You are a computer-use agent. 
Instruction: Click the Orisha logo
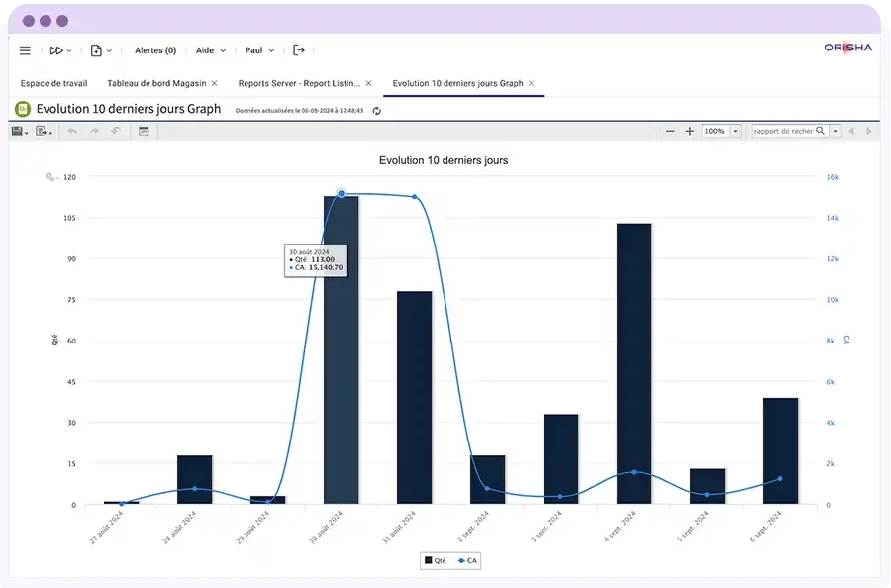(847, 48)
